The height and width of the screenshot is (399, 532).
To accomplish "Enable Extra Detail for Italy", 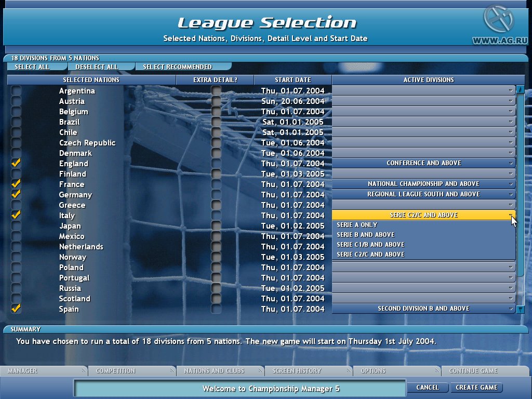I will (215, 215).
